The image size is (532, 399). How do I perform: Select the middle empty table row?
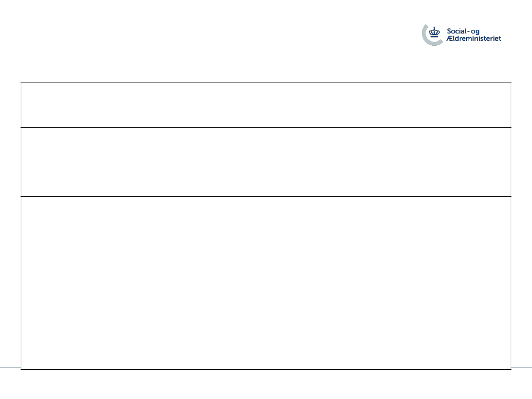pos(266,162)
